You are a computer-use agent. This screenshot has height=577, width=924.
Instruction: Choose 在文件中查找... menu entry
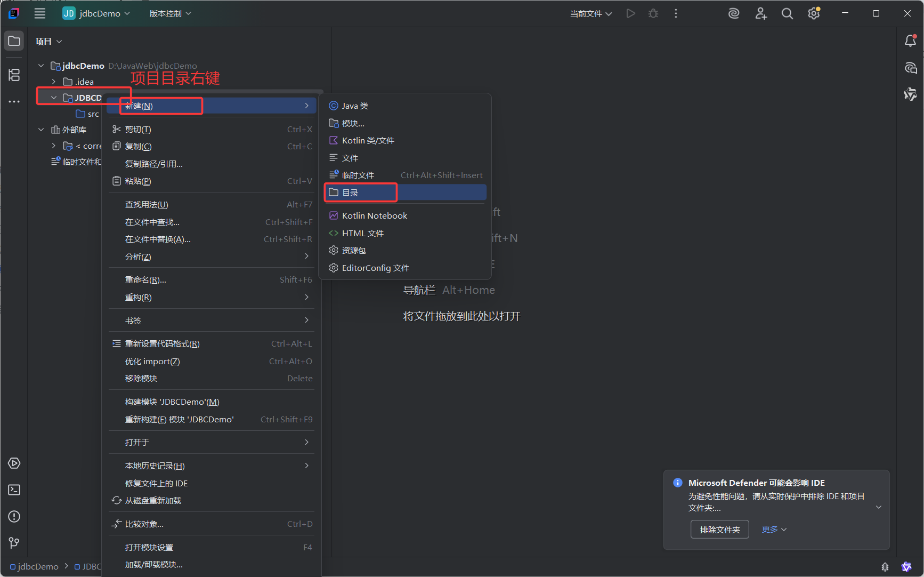point(211,222)
